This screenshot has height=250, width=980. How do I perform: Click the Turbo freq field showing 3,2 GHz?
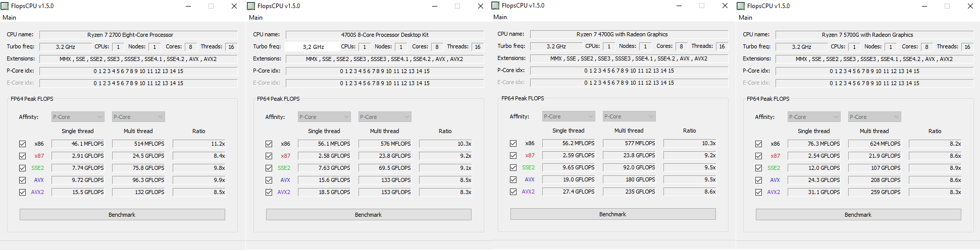pos(313,47)
